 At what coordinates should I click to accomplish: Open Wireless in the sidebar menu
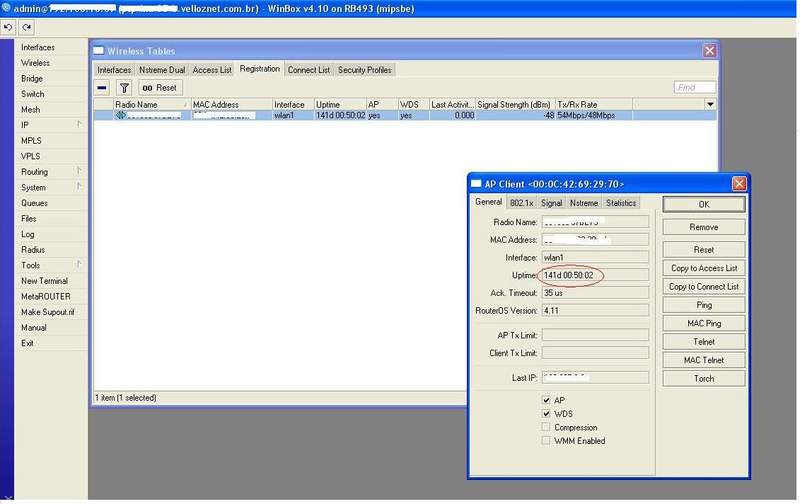35,63
